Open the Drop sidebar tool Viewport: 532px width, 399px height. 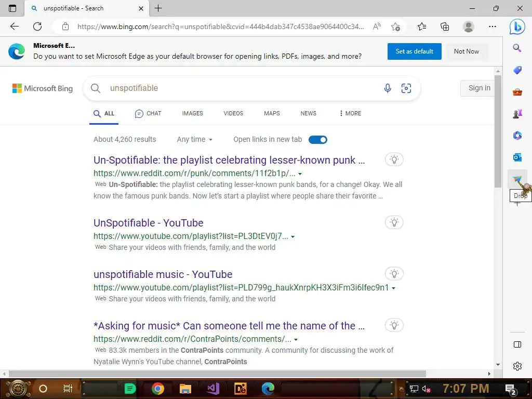click(517, 179)
